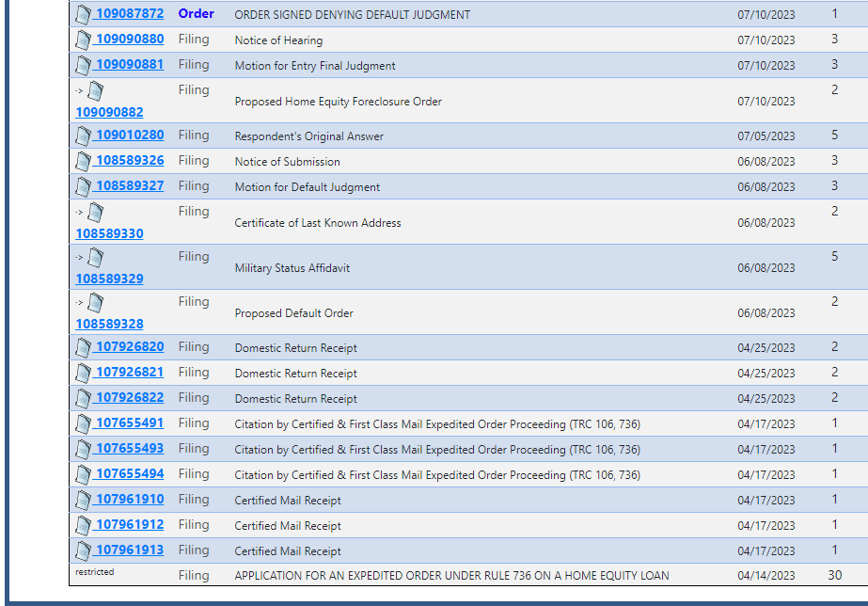Click the document icon beside 107961912
868x606 pixels.
pyautogui.click(x=83, y=526)
